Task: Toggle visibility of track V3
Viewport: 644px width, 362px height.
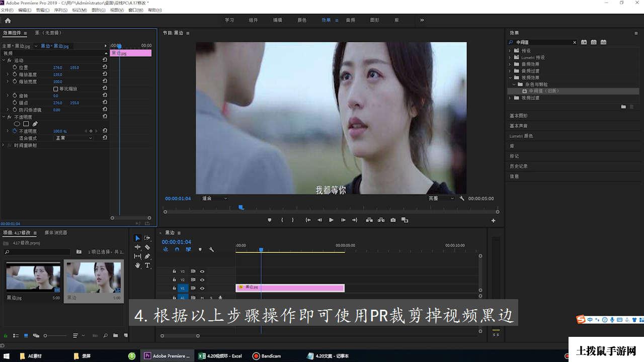Action: [x=202, y=271]
